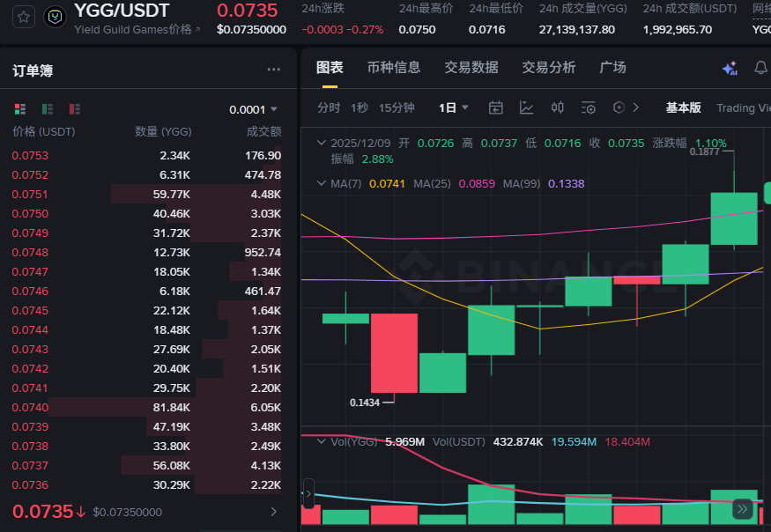Expand chart side panel left-edge arrow
771x532 pixels.
click(x=308, y=493)
